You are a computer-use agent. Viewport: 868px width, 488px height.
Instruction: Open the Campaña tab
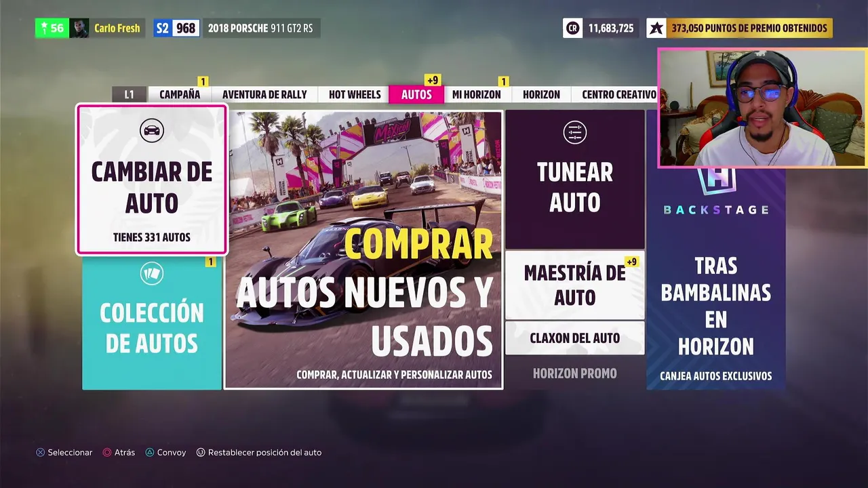point(180,94)
